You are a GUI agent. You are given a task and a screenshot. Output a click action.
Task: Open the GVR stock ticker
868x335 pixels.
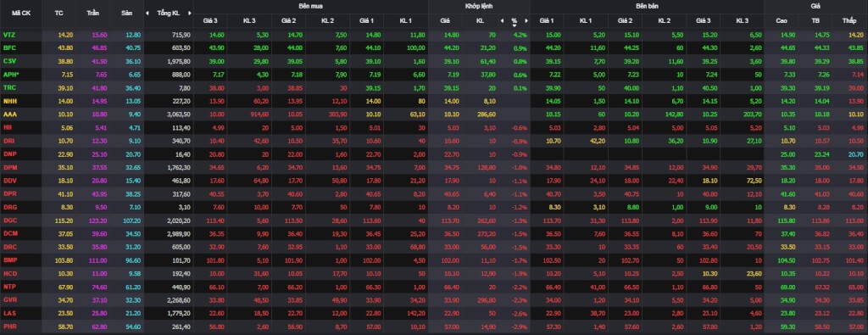click(x=10, y=300)
